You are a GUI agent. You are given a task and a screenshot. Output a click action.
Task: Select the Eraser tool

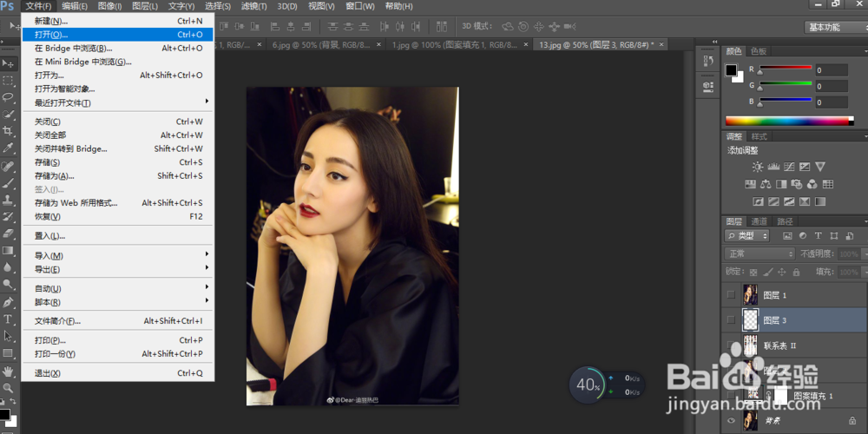click(9, 233)
